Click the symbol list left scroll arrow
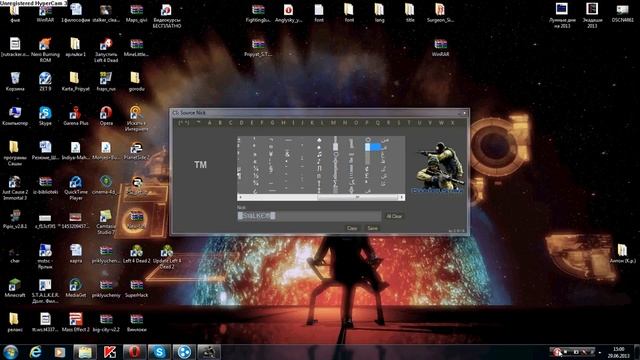Screen dimensions: 640x360 (x=240, y=197)
